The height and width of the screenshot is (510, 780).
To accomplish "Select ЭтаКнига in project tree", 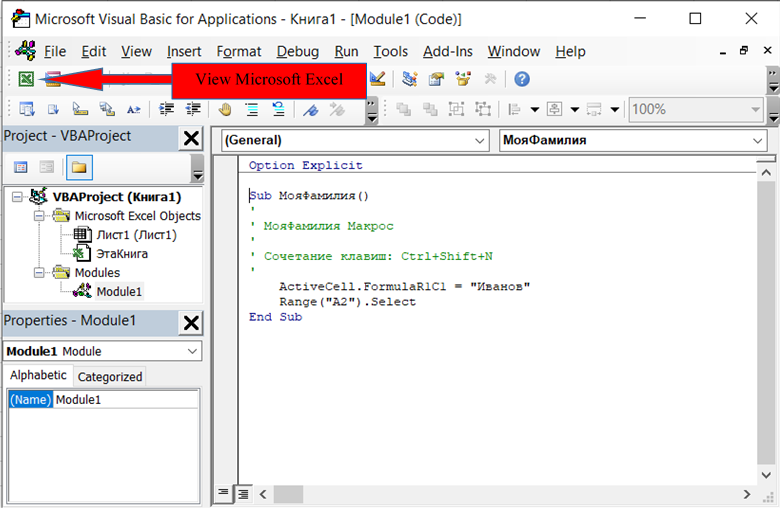I will [122, 254].
